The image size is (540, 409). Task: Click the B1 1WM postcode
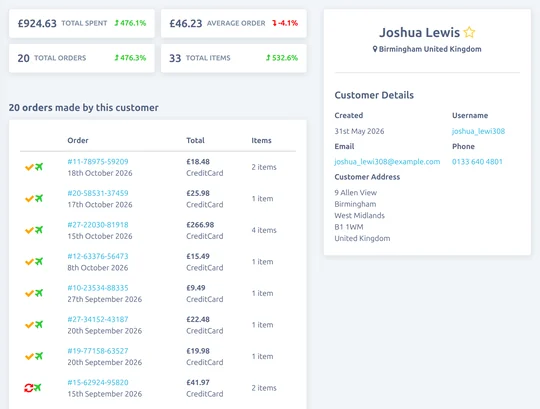click(x=349, y=227)
